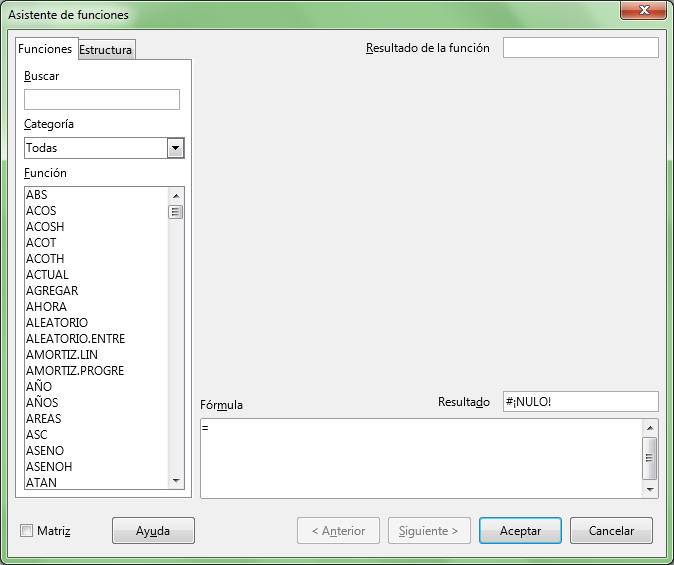This screenshot has height=565, width=674.
Task: Pick the AMORTIZ.LIN function
Action: point(62,355)
